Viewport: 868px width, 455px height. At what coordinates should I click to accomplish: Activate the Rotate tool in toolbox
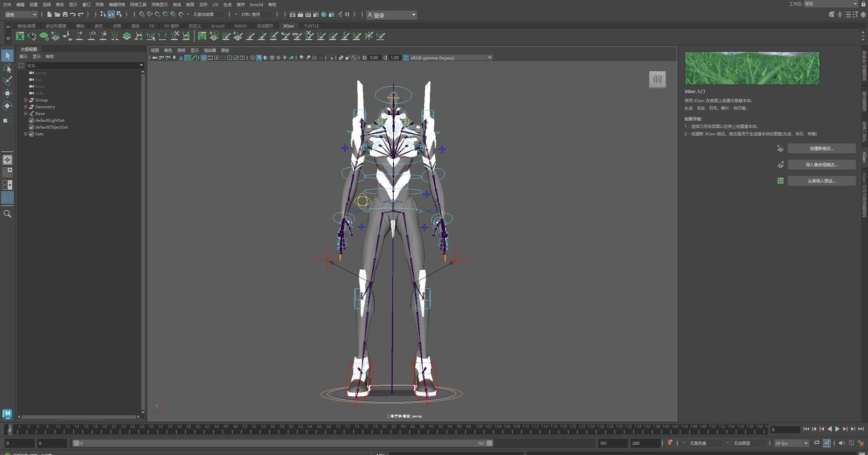click(7, 106)
